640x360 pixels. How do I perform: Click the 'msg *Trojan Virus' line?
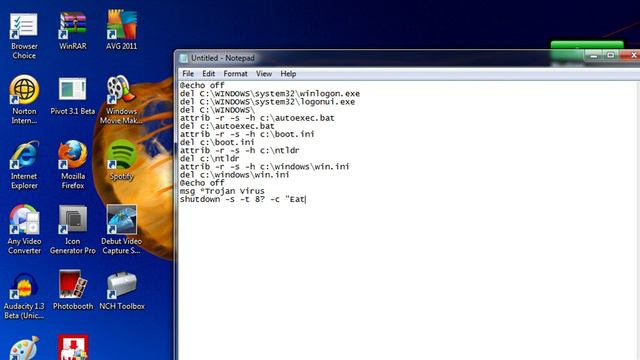click(x=222, y=191)
